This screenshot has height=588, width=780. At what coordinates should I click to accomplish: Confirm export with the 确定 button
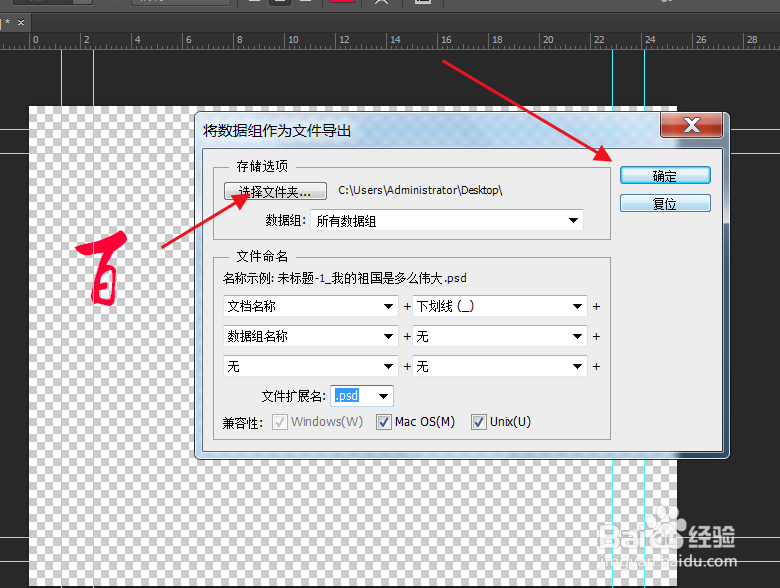pyautogui.click(x=665, y=176)
